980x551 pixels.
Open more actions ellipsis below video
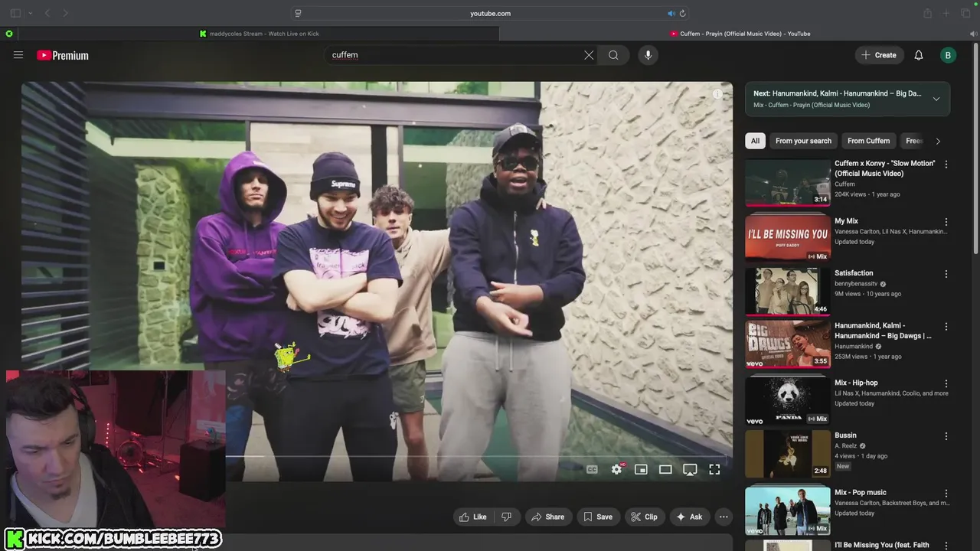click(724, 517)
